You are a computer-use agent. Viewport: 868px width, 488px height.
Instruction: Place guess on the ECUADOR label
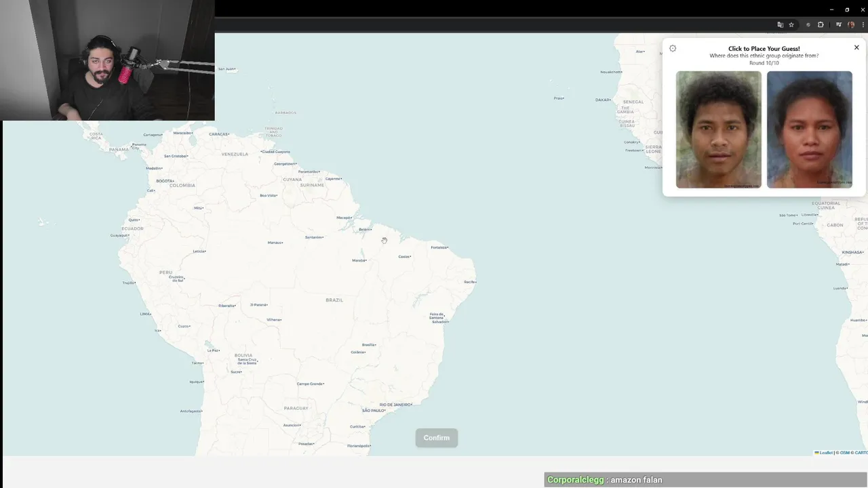(x=132, y=228)
